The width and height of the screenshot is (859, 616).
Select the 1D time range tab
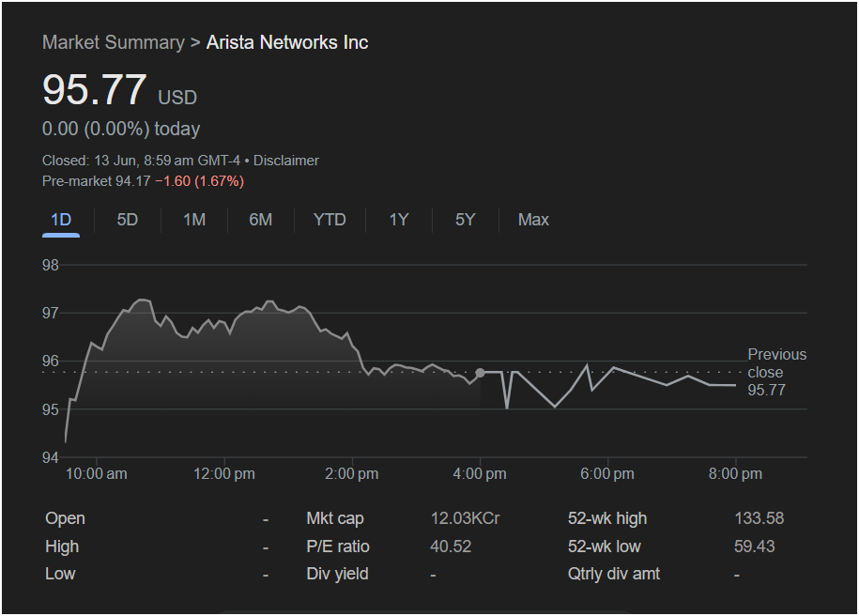(x=61, y=221)
